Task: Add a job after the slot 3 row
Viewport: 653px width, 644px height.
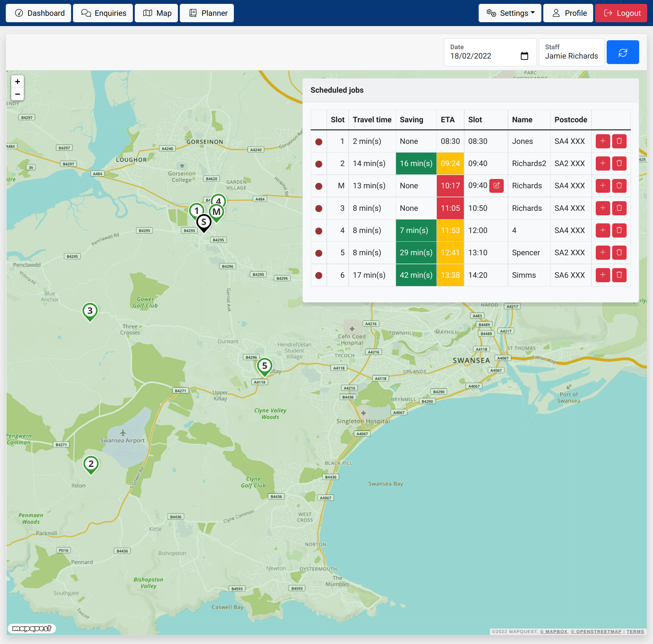Action: click(602, 208)
